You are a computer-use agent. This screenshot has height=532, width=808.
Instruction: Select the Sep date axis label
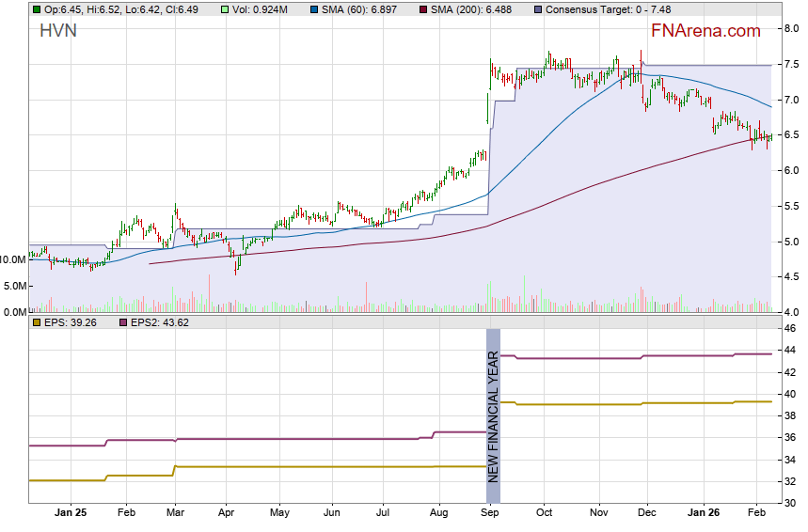tap(489, 513)
